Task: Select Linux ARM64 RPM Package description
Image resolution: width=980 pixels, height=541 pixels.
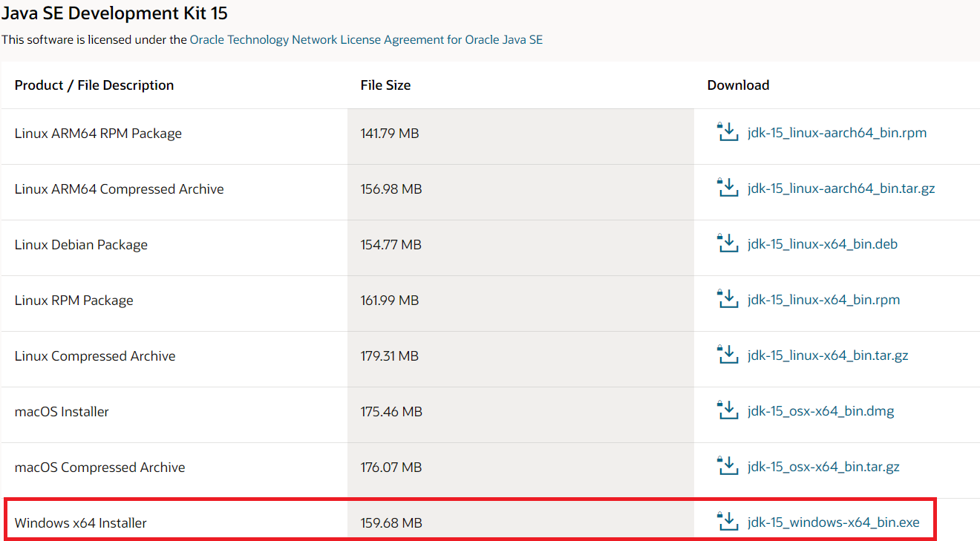Action: [98, 134]
